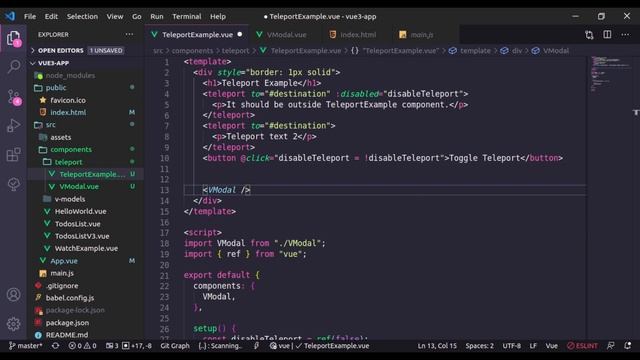This screenshot has width=640, height=360.
Task: Click the ESLint status bar item
Action: (582, 346)
